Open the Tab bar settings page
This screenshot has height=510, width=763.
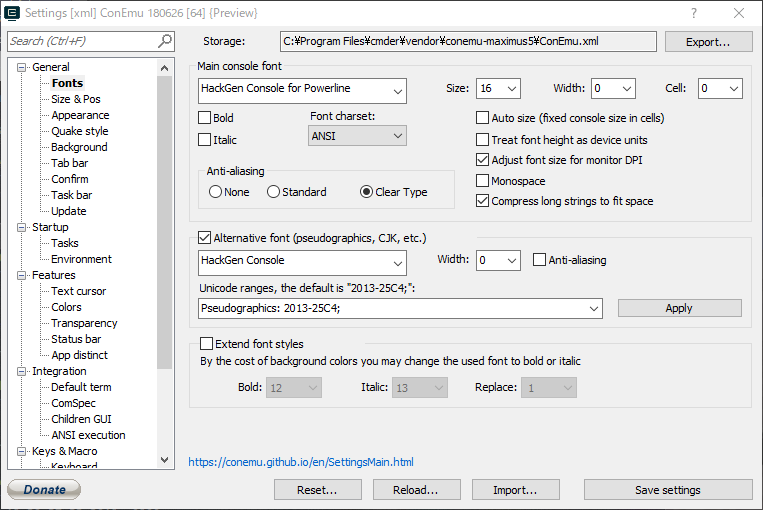click(70, 163)
